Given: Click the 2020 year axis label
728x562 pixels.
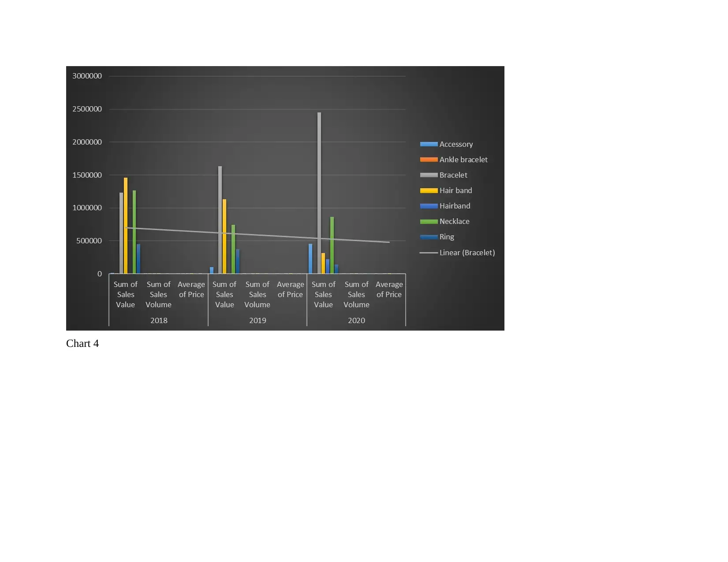Looking at the screenshot, I should click(x=356, y=320).
